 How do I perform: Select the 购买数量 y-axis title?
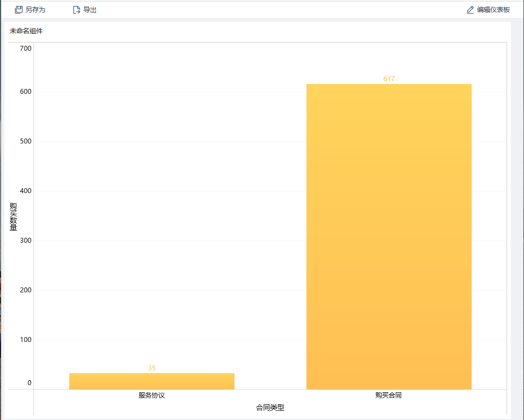[x=13, y=217]
